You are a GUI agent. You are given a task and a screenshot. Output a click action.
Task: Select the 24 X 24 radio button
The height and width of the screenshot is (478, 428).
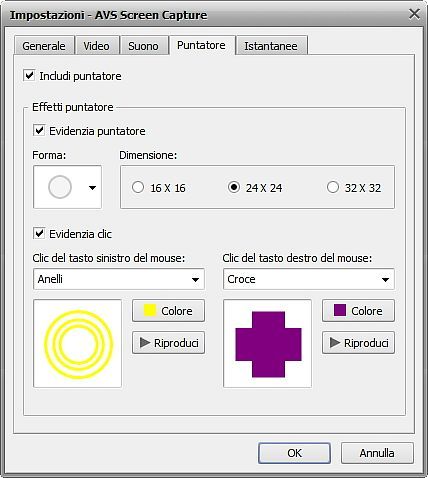click(234, 187)
